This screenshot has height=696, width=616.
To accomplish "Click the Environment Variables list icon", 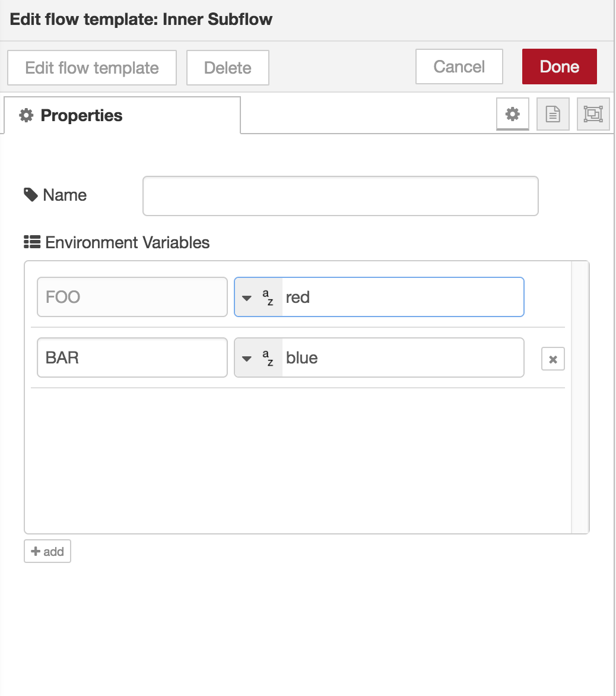I will (32, 242).
